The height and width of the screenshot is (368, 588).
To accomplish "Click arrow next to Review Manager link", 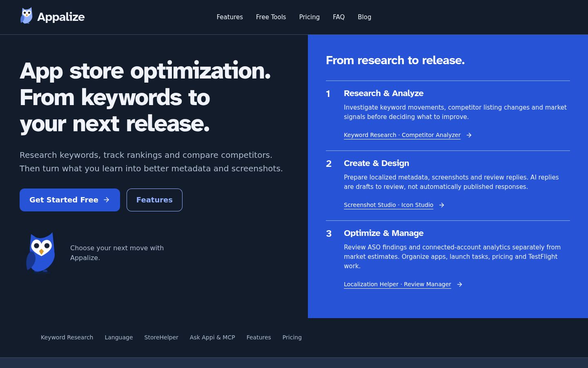I will (459, 284).
